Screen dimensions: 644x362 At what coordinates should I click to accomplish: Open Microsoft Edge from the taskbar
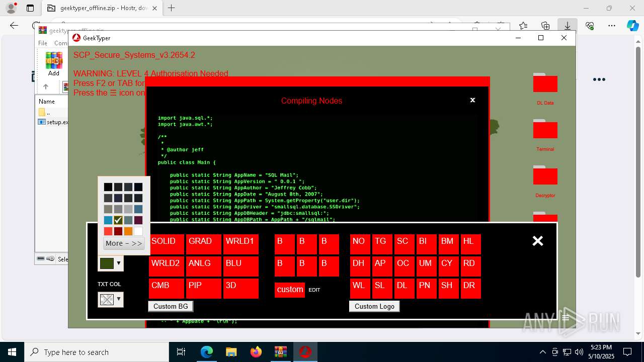point(207,352)
